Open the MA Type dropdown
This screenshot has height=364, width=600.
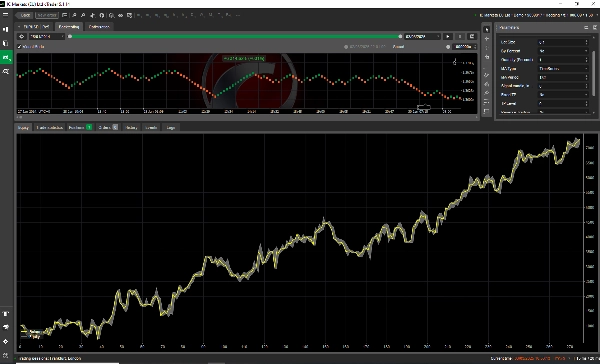(563, 69)
